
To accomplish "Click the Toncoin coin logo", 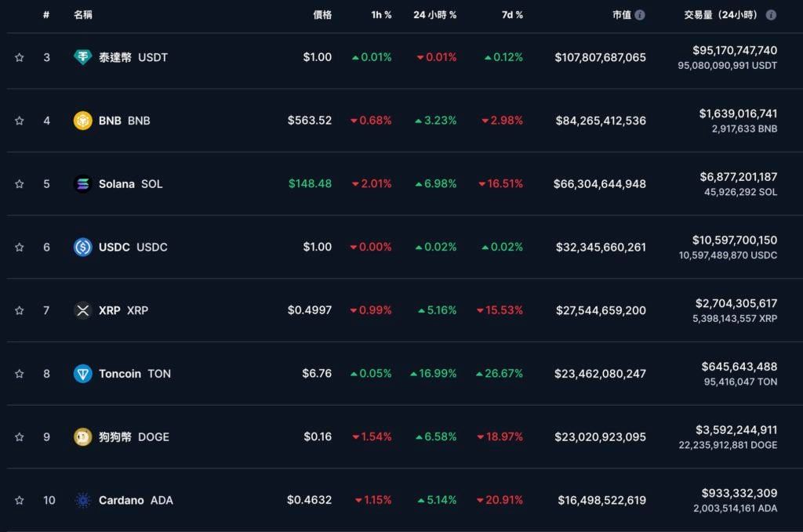I will coord(82,374).
